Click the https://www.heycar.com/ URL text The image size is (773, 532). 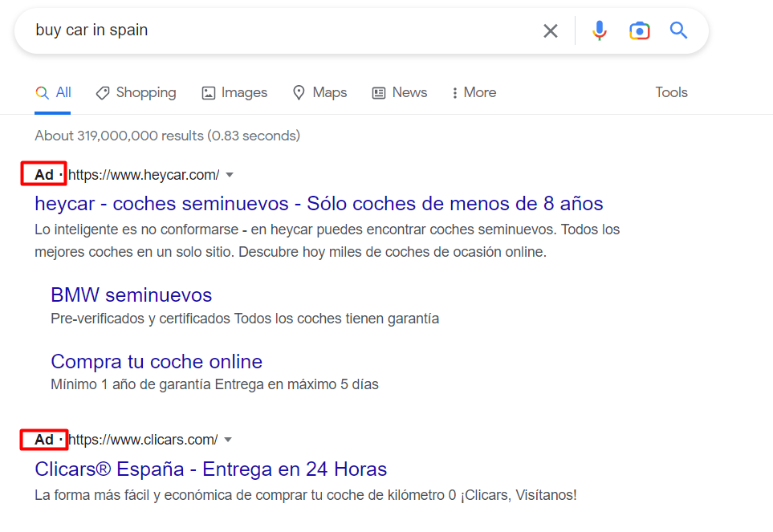pos(144,175)
